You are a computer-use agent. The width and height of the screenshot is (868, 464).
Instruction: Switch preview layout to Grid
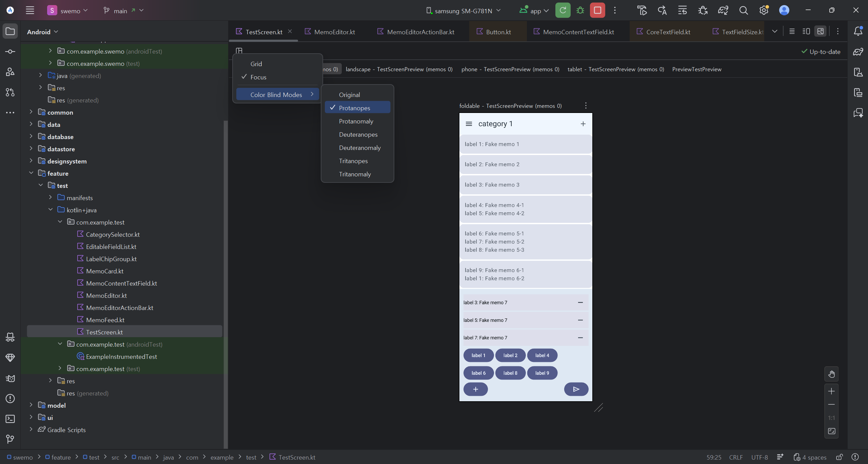coord(256,64)
